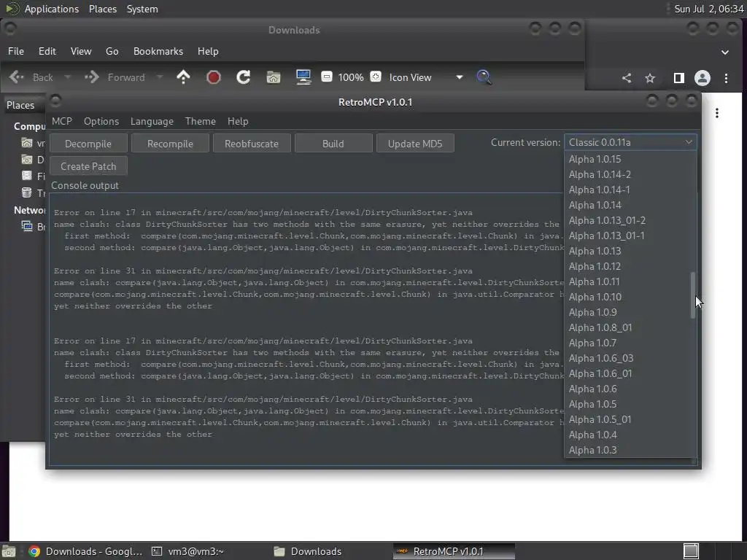Select Alpha 1.0.14-1 from version list
Image resolution: width=747 pixels, height=560 pixels.
pyautogui.click(x=628, y=190)
